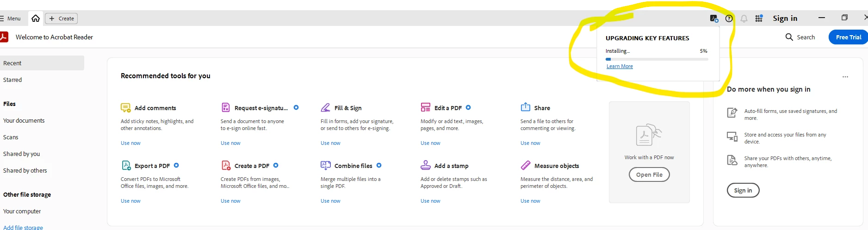Click Use now under Edit a PDF
Viewport: 868px width, 230px height.
click(x=430, y=143)
